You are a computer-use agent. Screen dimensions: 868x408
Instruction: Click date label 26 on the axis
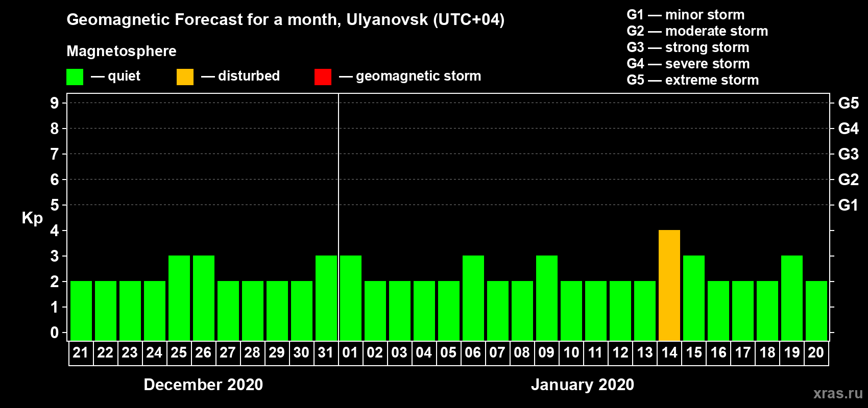pyautogui.click(x=203, y=352)
